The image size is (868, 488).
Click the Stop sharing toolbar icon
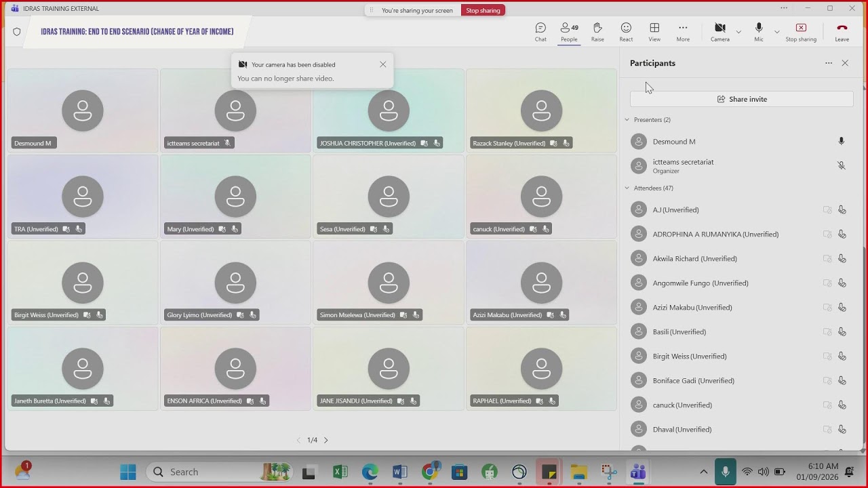[801, 32]
